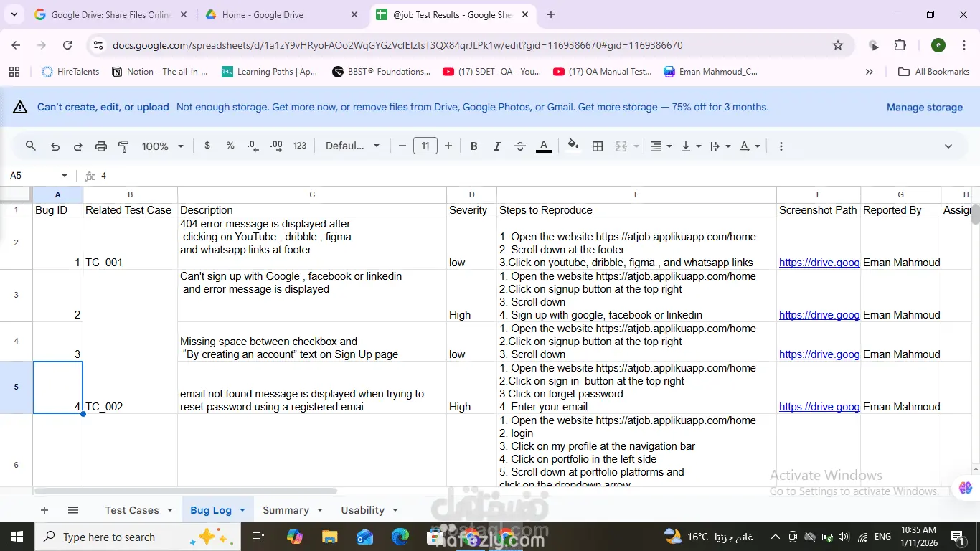Open the All Bookmarks folder
Viewport: 980px width, 551px height.
pos(933,72)
